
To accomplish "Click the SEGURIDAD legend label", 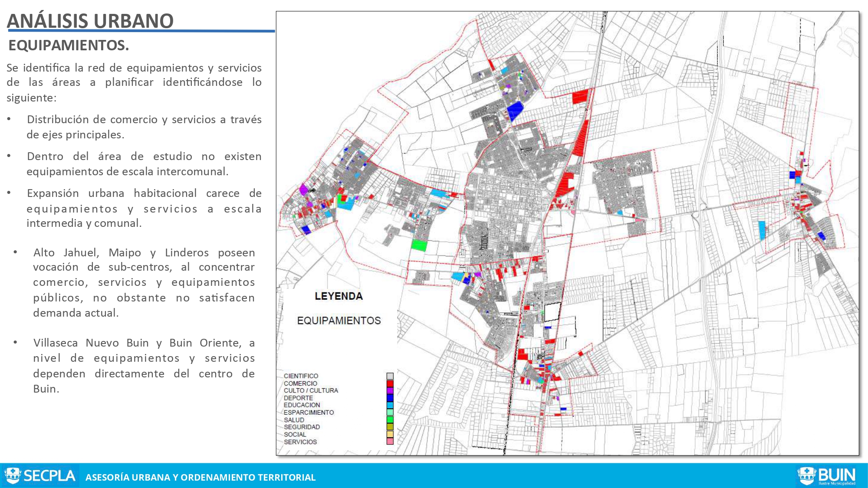I will click(x=302, y=427).
